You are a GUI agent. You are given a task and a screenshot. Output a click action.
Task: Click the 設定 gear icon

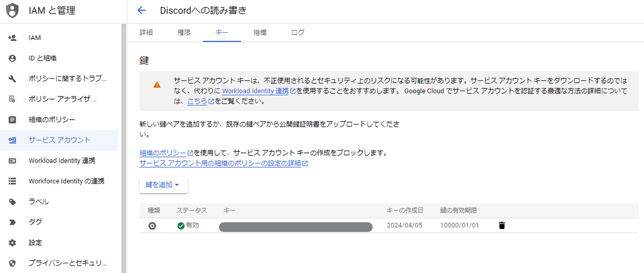(12, 242)
